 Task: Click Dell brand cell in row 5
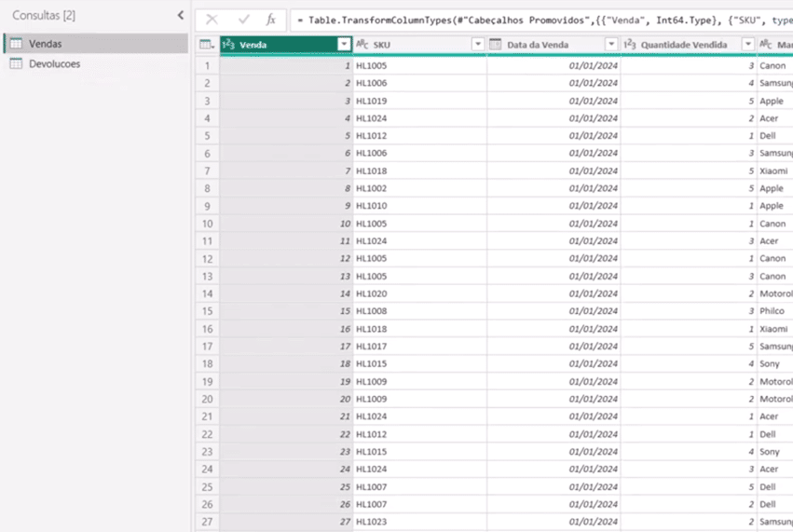pyautogui.click(x=774, y=136)
